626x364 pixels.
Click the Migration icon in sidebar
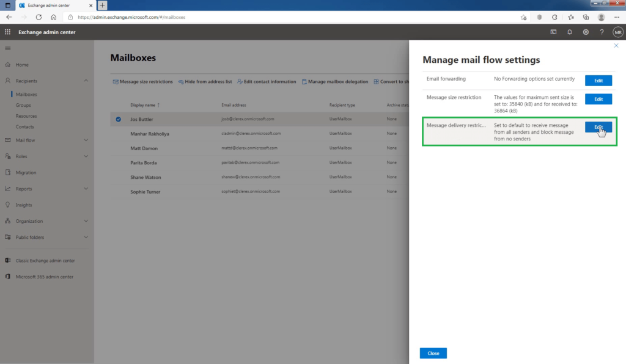coord(7,173)
